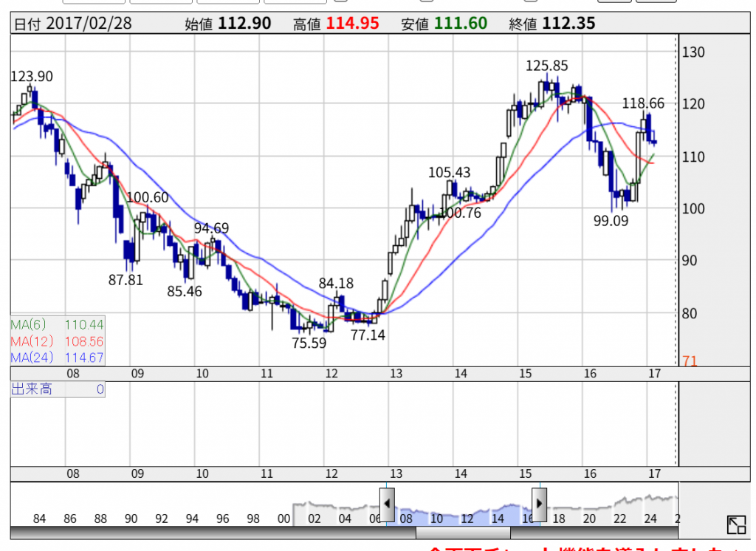Select the MA(24) blue legend entry
This screenshot has height=551, width=756.
coord(58,358)
